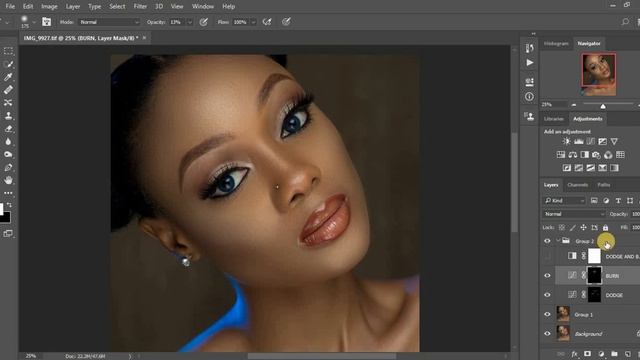Select the Pen tool
640x360 pixels.
[x=8, y=167]
